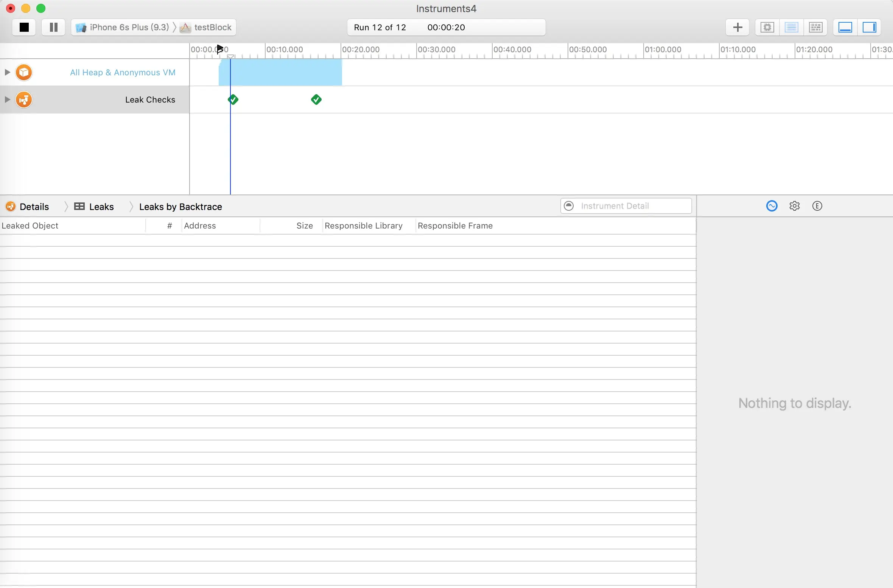Toggle the bottom detail pane visibility
The width and height of the screenshot is (893, 588).
(x=845, y=27)
